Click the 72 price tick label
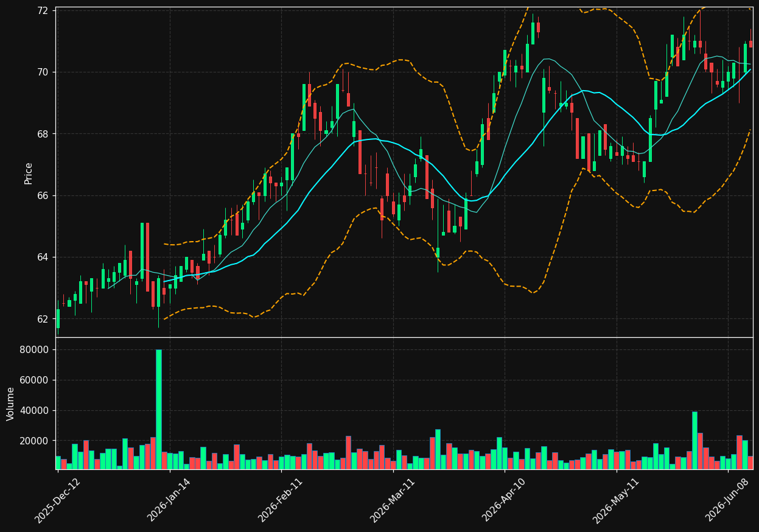759x532 pixels. coord(43,10)
